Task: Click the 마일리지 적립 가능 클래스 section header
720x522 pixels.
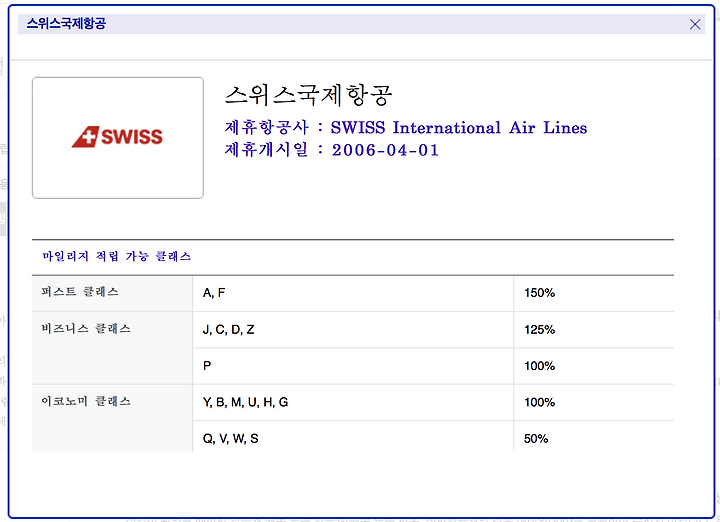Action: coord(117,256)
